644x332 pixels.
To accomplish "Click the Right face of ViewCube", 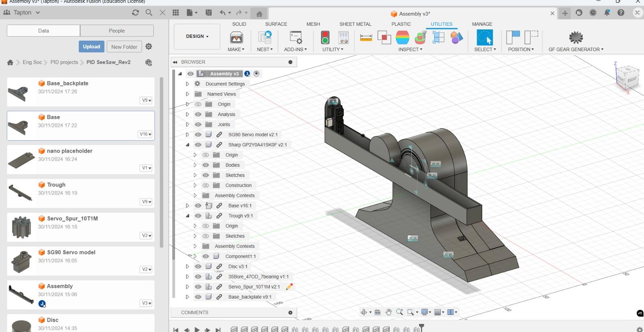I will (x=632, y=79).
